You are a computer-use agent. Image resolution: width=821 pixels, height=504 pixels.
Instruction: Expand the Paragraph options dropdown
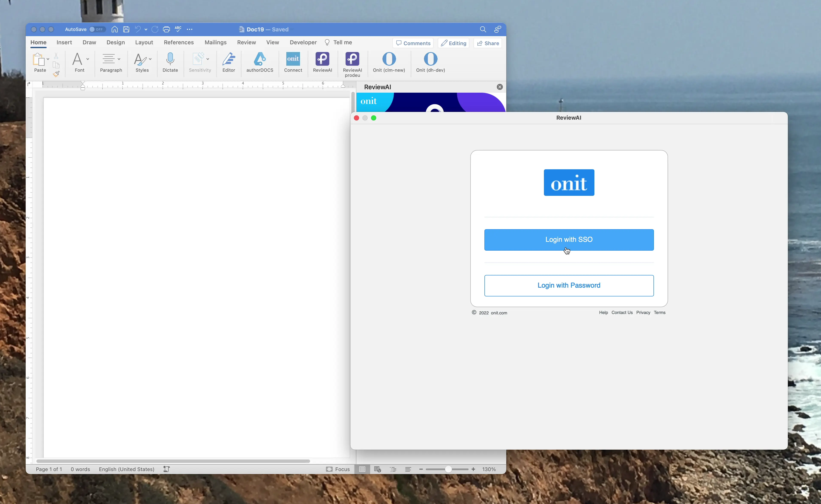click(119, 59)
